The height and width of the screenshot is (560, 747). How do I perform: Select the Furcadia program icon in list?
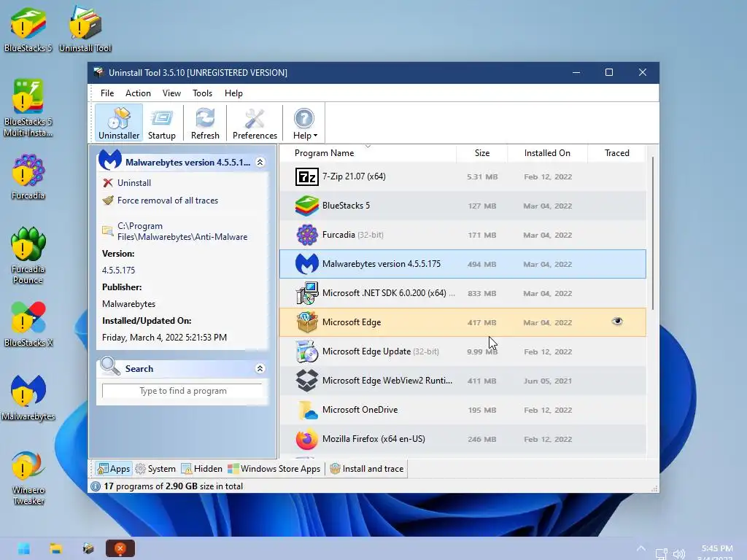307,235
